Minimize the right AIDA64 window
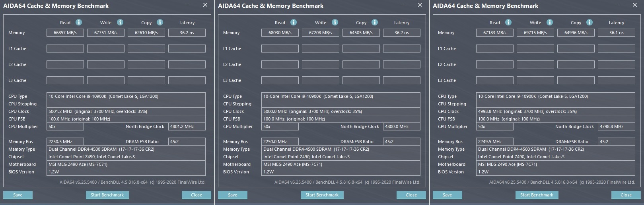The image size is (644, 206). click(617, 5)
